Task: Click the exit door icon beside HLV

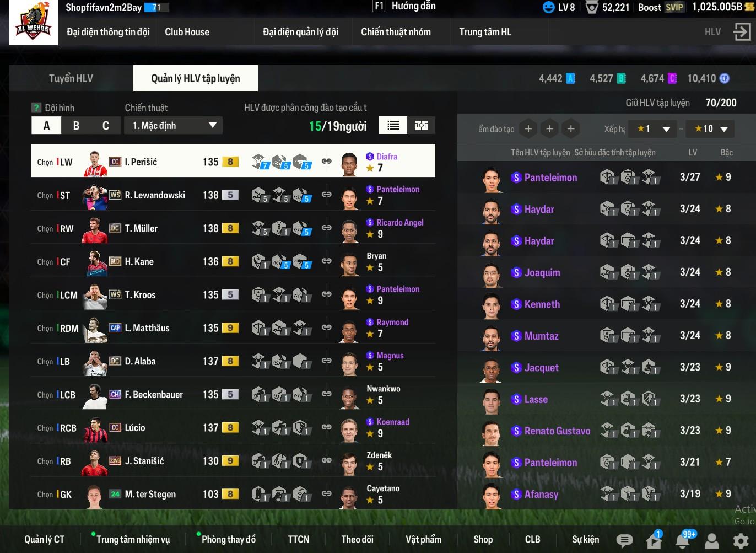Action: click(x=742, y=31)
